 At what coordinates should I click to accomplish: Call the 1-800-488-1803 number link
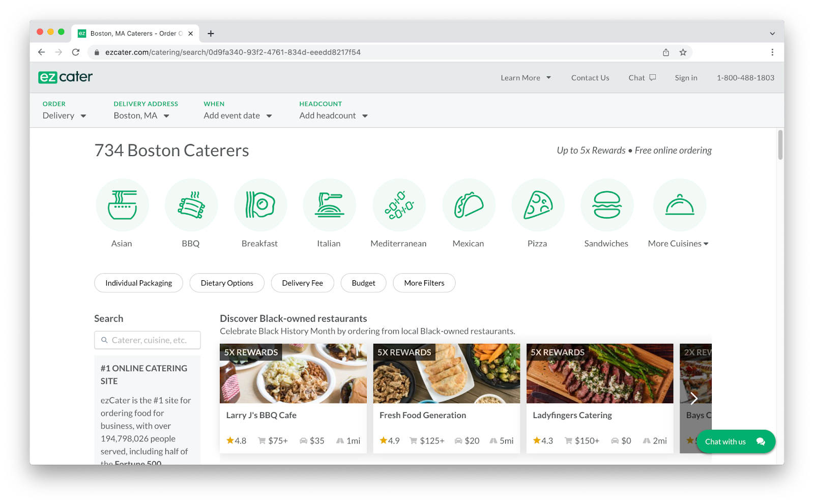[745, 78]
